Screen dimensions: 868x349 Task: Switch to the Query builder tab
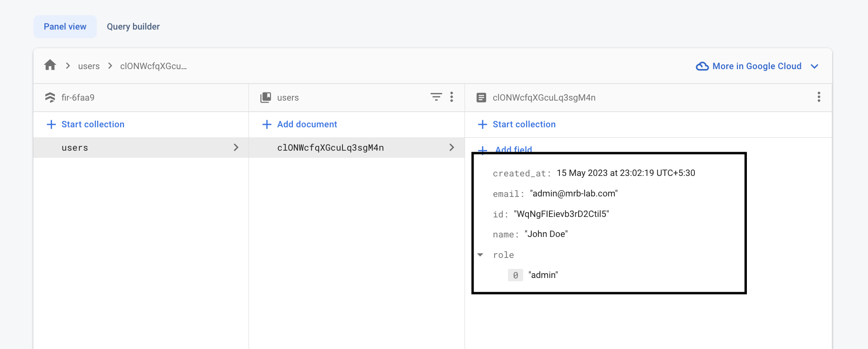[133, 27]
